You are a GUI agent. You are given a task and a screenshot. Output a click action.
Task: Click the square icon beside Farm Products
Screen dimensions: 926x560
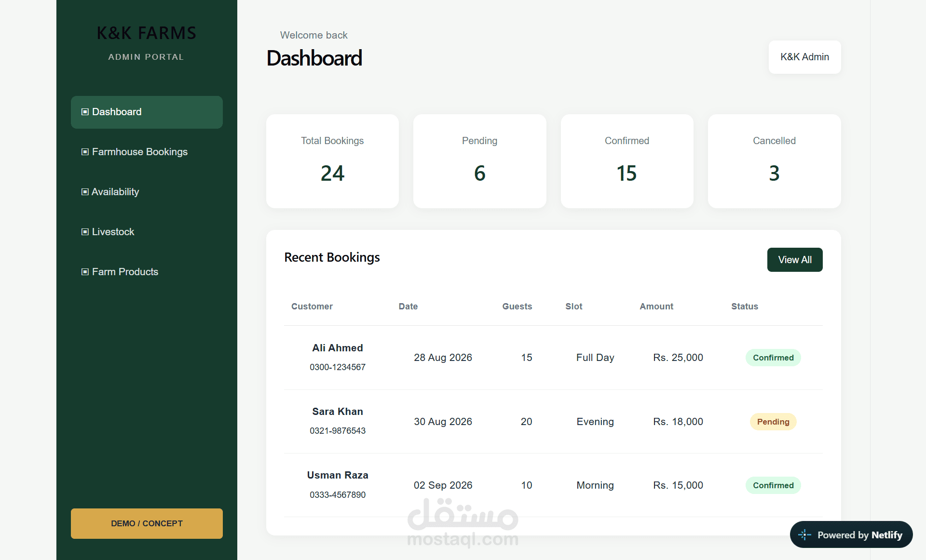(85, 272)
